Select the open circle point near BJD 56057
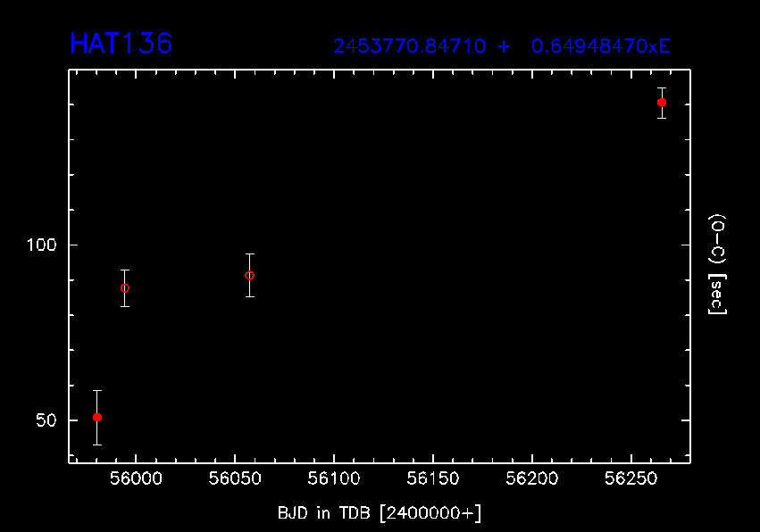760x532 pixels. coord(250,275)
